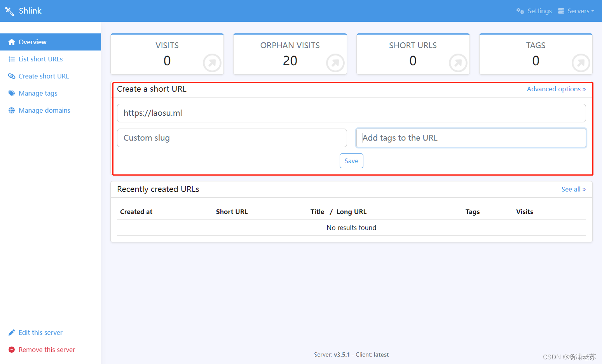Expand the Servers dropdown menu
Viewport: 602px width, 364px height.
coord(581,11)
